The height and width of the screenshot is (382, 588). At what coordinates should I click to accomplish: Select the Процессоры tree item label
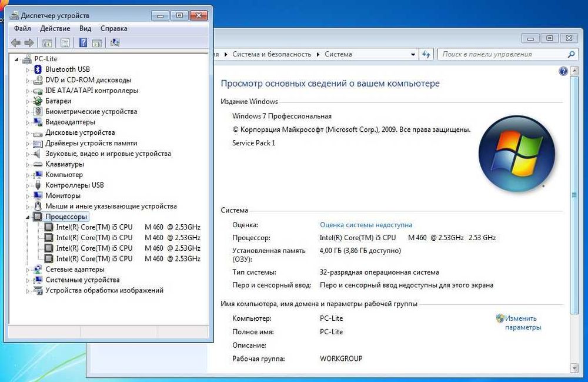[x=66, y=217]
